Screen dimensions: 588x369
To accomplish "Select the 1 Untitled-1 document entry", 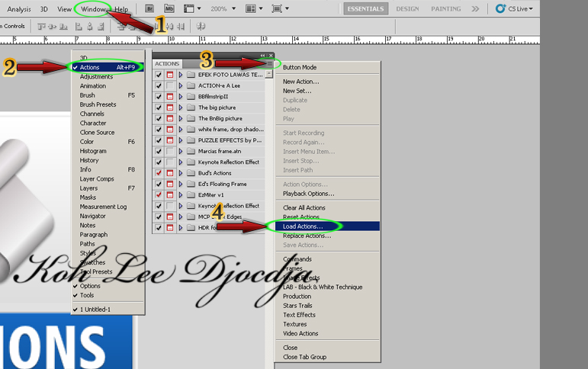I will (95, 310).
